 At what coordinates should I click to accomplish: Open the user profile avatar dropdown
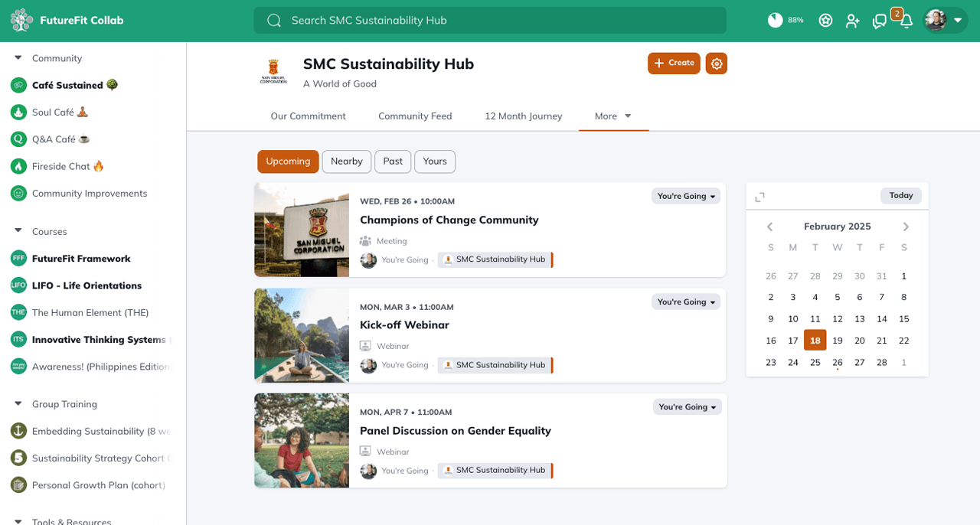(x=944, y=21)
